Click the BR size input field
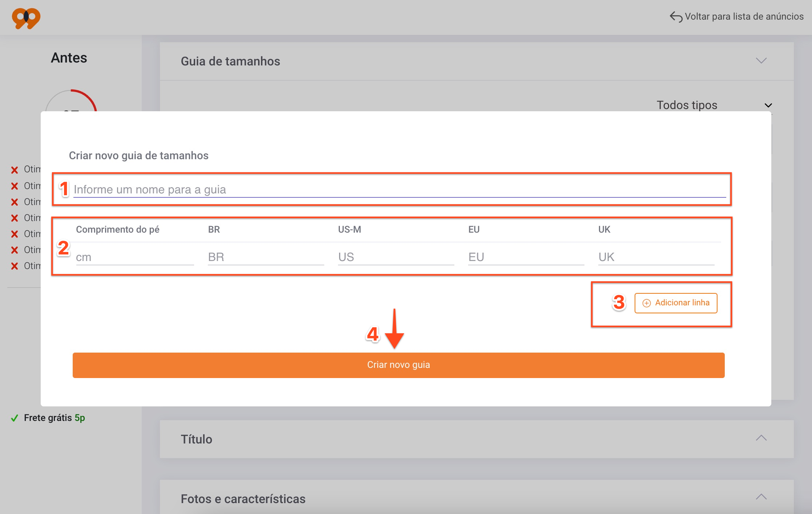Image resolution: width=812 pixels, height=514 pixels. pos(265,257)
